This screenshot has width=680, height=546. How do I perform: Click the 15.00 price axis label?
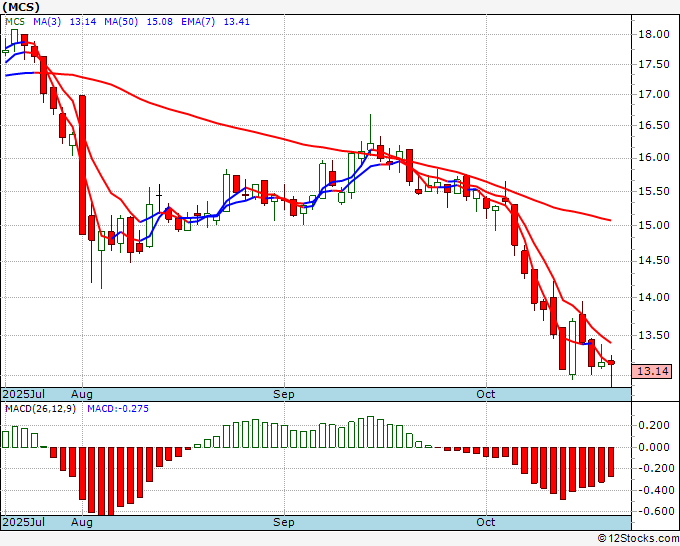click(654, 226)
